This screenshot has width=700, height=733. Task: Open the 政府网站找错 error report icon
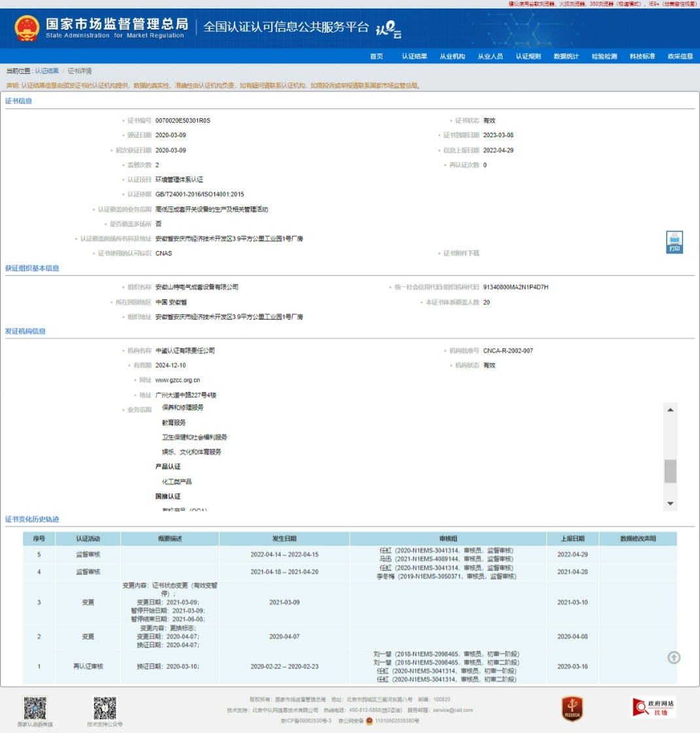click(x=653, y=708)
